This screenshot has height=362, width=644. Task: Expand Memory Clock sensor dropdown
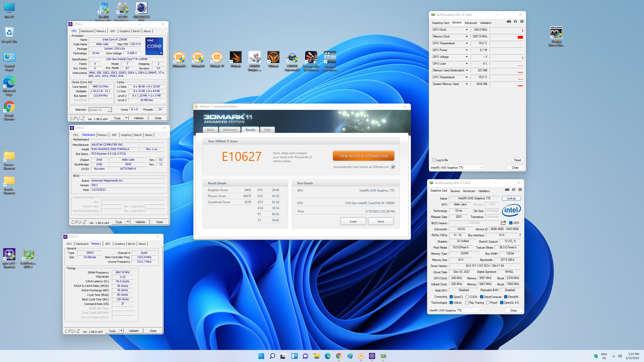(466, 36)
